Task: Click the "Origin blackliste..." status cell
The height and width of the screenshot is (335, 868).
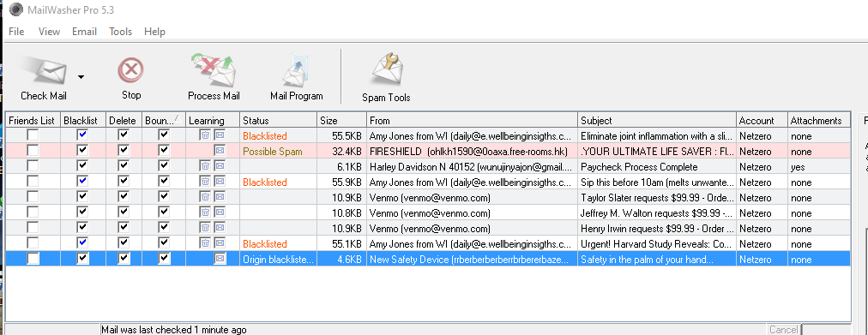Action: point(279,260)
